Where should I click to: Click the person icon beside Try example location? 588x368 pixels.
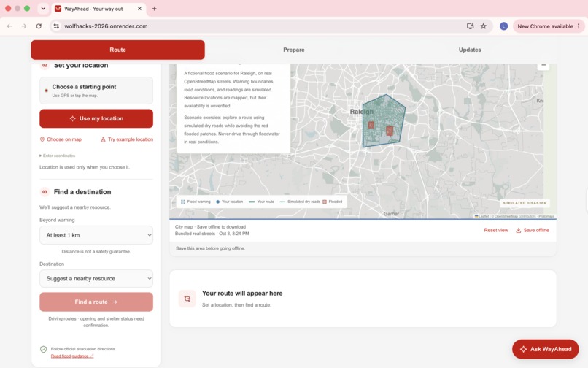point(103,139)
